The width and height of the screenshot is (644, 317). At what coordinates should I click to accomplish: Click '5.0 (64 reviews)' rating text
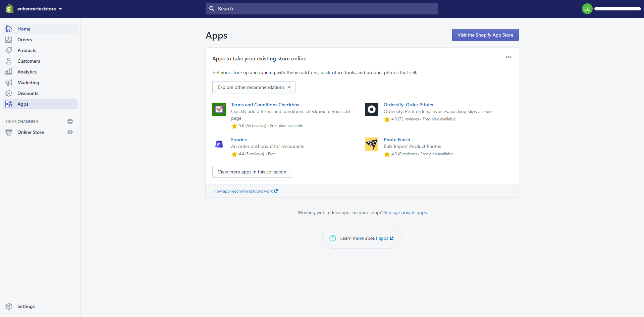(x=252, y=126)
